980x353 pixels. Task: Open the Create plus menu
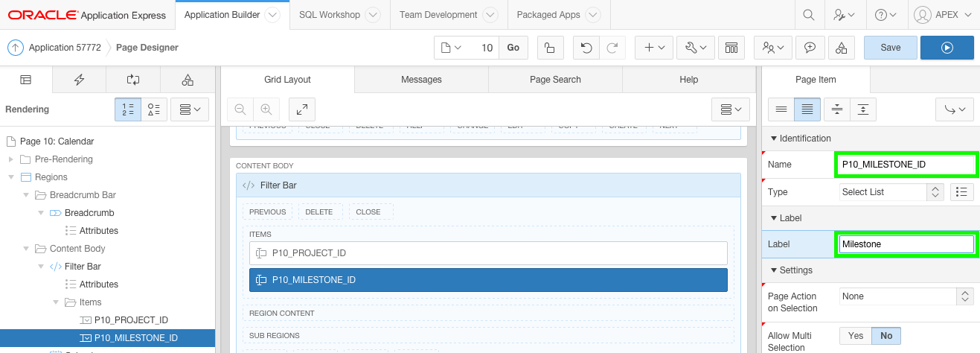coord(654,48)
